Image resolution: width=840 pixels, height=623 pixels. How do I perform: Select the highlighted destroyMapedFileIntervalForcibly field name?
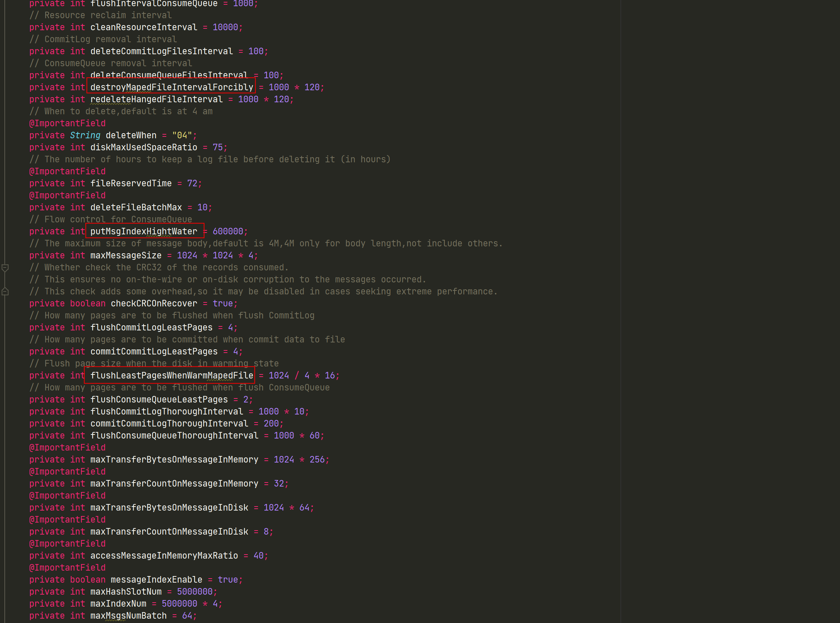tap(170, 87)
